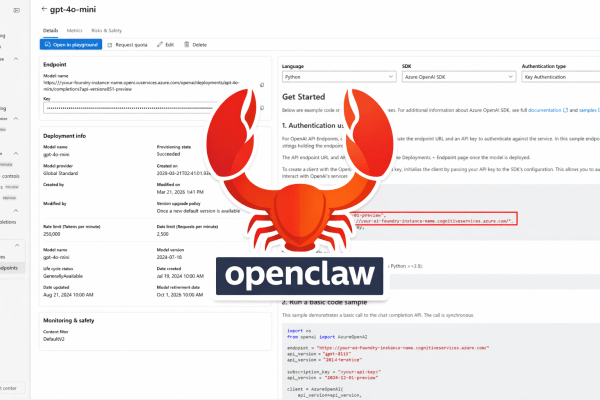Copy the endpoint URL with copy icon
600x400 pixels.
(260, 87)
